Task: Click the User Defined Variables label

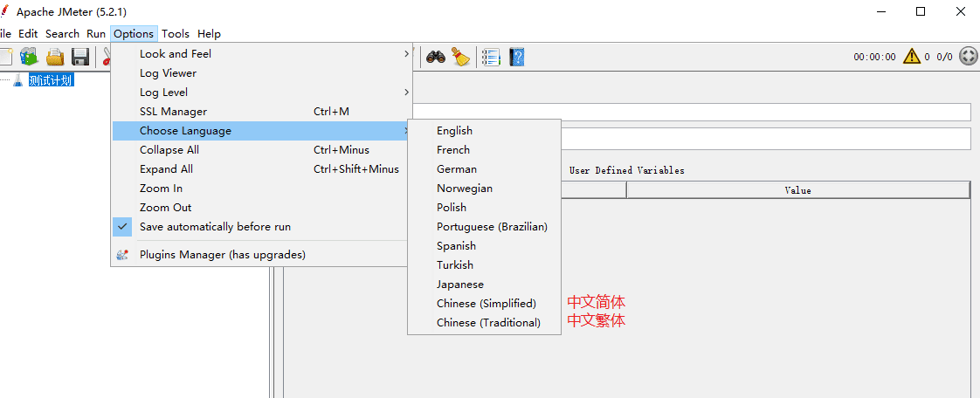Action: 627,170
